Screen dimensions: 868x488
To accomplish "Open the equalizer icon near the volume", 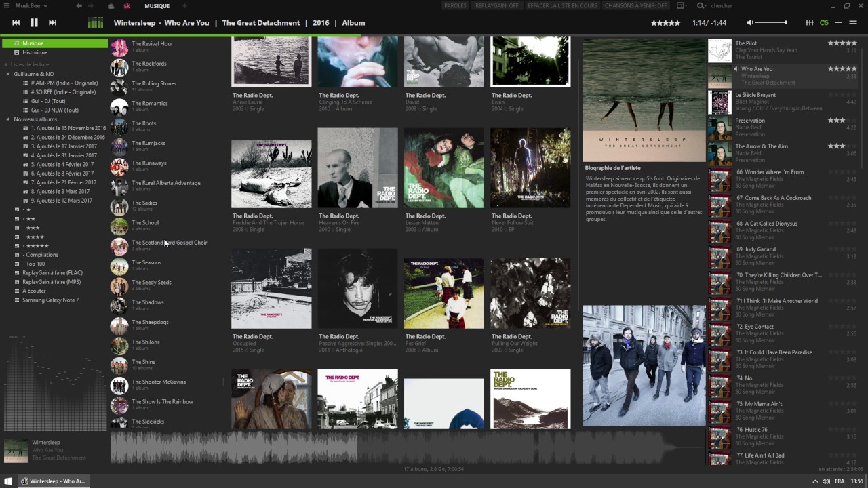I will point(809,23).
